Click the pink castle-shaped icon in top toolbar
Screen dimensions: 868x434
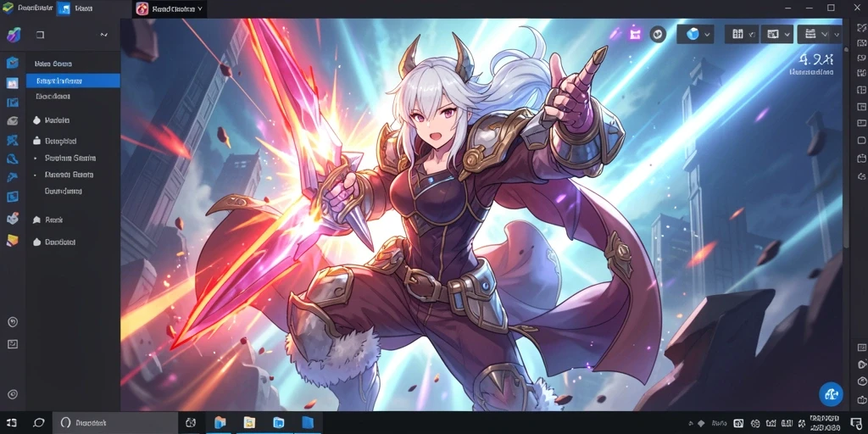coord(636,34)
